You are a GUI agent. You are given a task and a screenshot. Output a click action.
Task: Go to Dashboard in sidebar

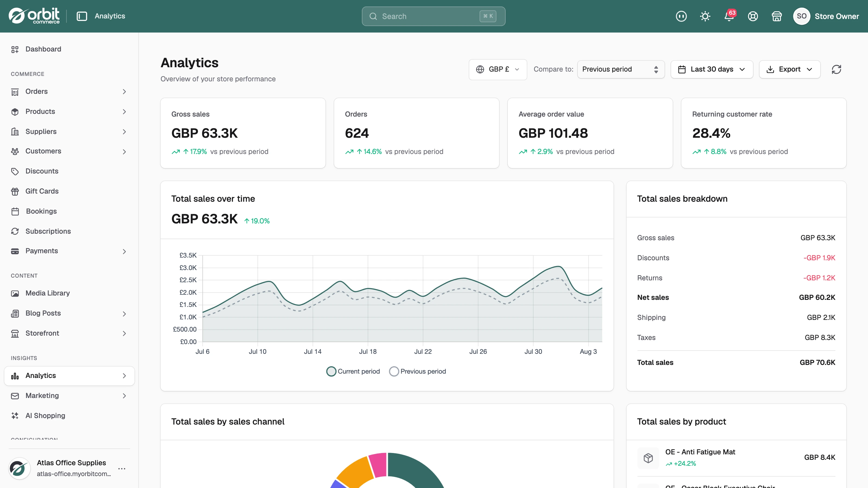tap(69, 50)
